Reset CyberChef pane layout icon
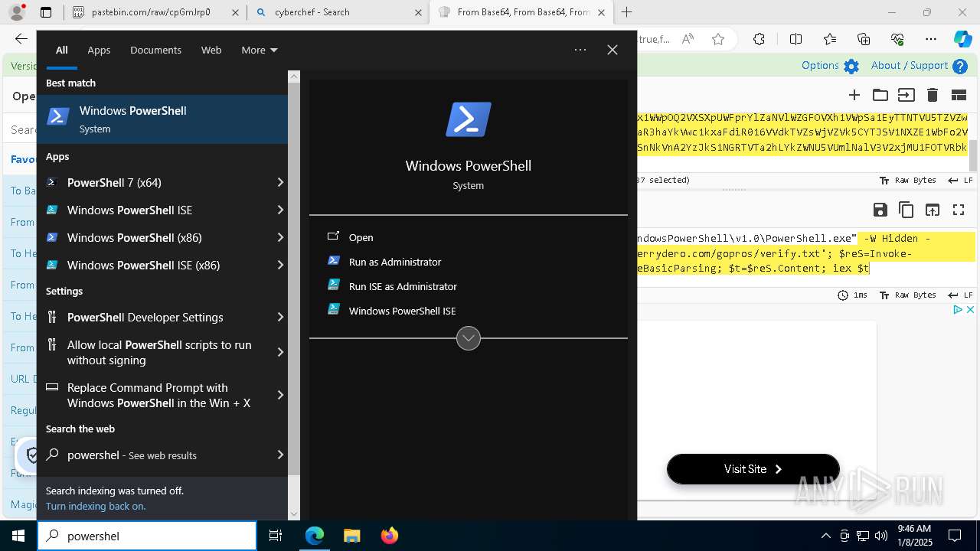The height and width of the screenshot is (551, 980). click(x=959, y=95)
